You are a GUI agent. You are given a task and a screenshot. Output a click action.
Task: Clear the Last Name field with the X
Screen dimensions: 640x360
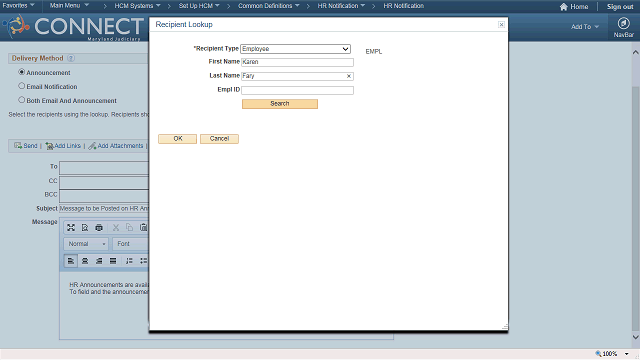coord(349,76)
